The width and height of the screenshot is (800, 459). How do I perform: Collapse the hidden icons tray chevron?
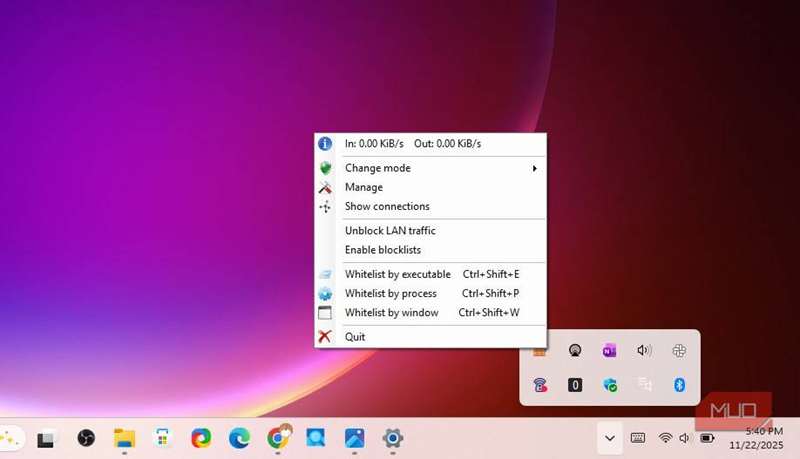tap(608, 438)
